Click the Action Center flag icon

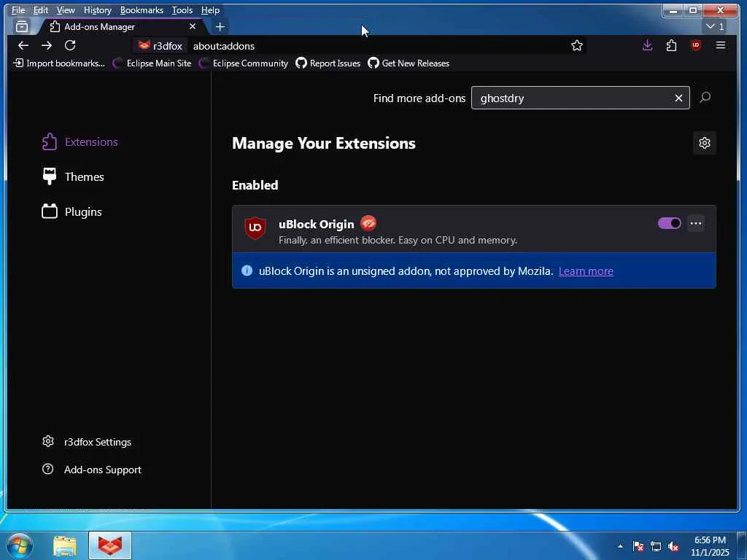point(638,546)
